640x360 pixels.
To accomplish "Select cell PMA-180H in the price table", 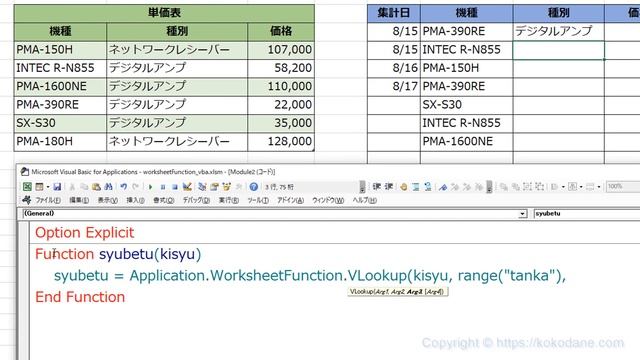I will (60, 142).
